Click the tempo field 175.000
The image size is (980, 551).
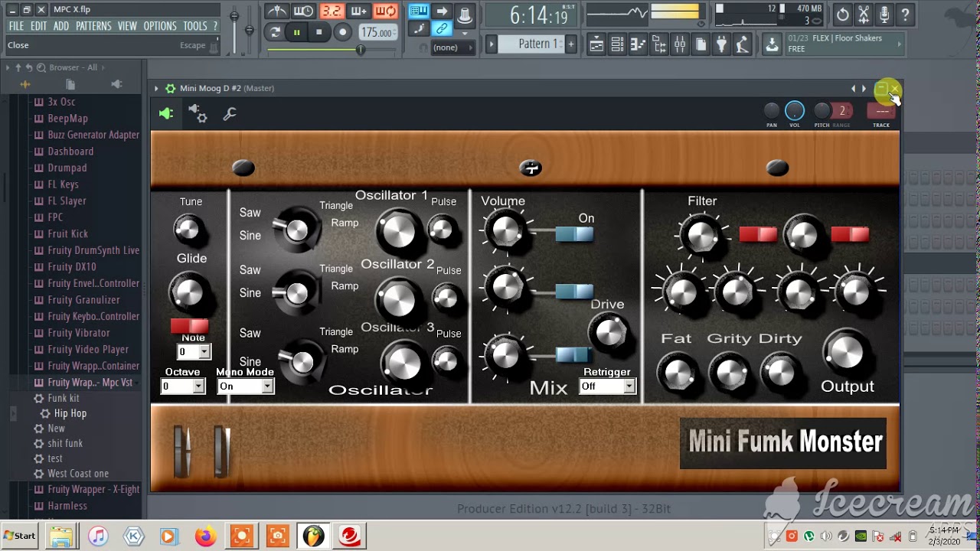(x=377, y=33)
